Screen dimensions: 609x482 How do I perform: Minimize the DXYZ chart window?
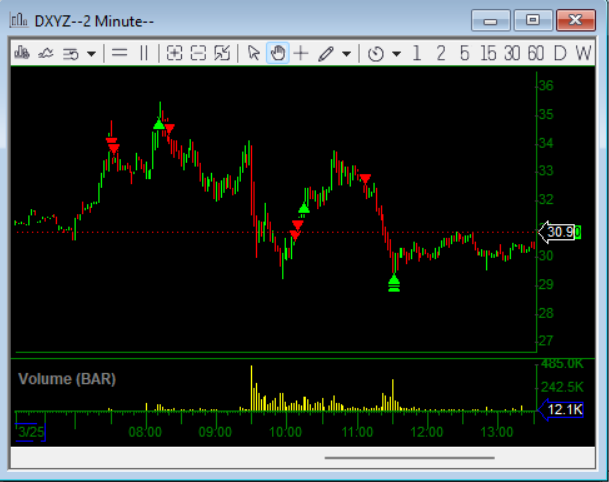[x=491, y=20]
